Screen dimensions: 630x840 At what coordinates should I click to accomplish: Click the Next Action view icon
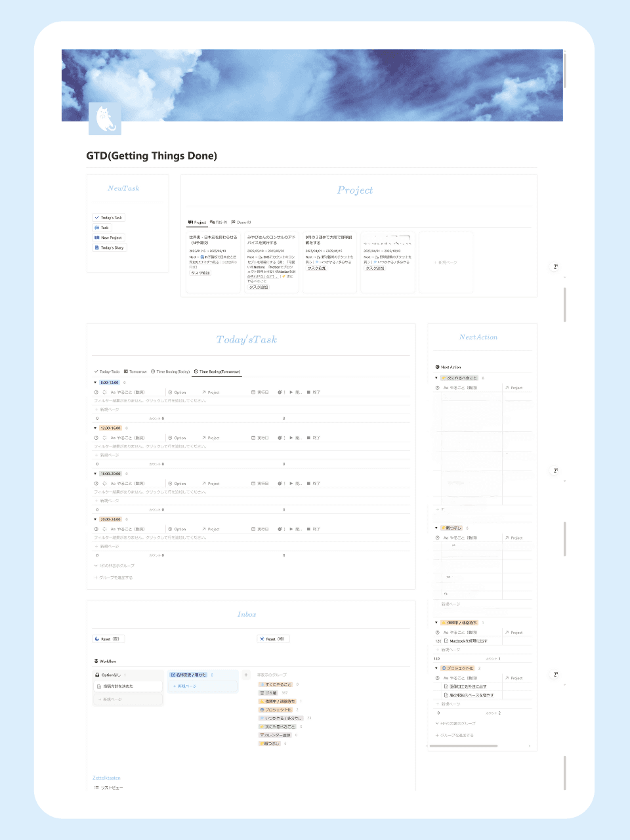[x=437, y=367]
